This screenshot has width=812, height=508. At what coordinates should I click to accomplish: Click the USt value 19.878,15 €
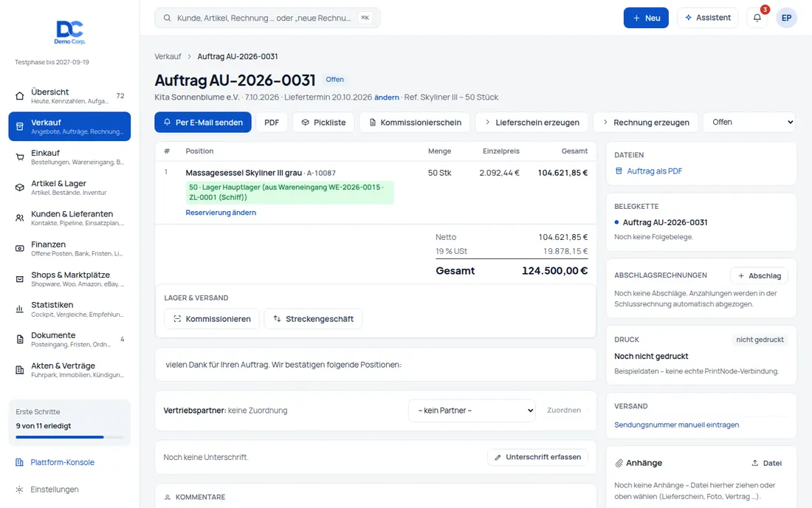[x=565, y=251]
